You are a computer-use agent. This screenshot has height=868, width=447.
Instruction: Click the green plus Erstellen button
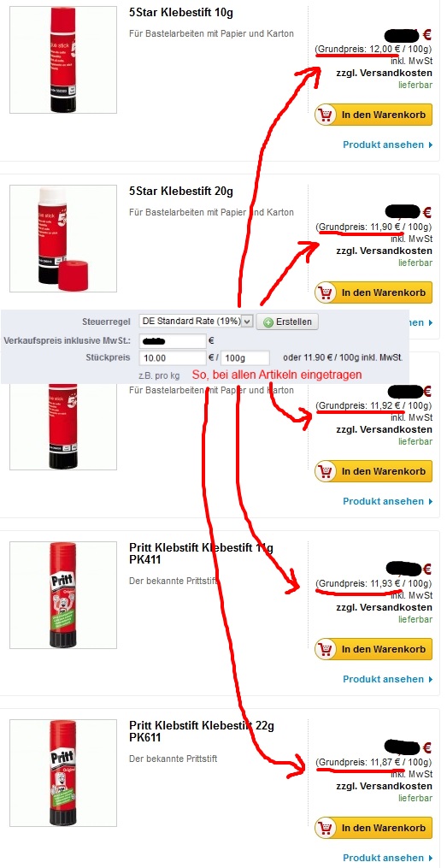coord(287,322)
